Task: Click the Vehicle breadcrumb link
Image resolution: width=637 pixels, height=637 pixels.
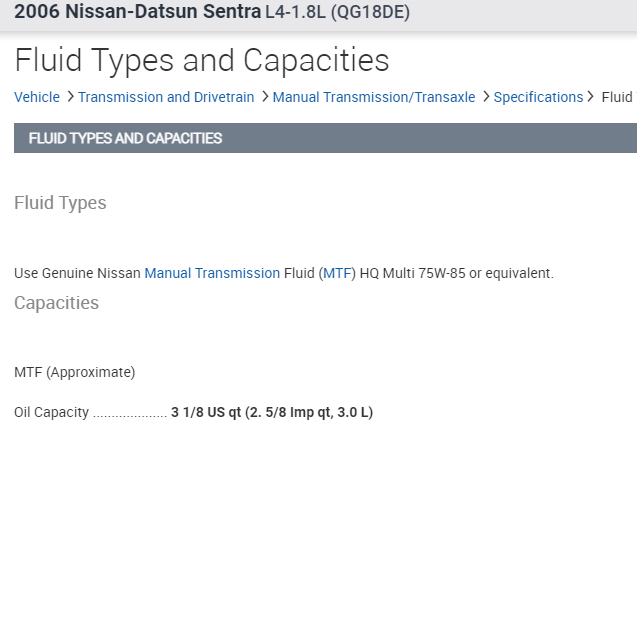Action: 37,97
